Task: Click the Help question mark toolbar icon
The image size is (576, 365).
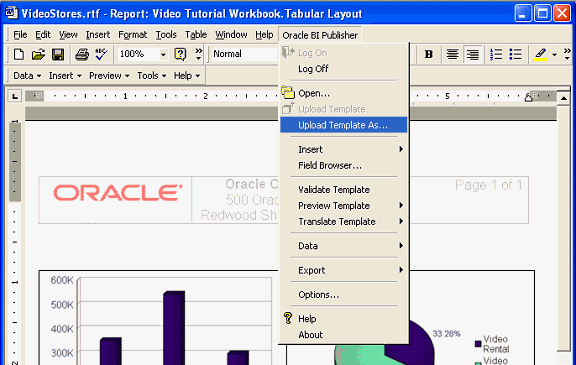Action: [180, 54]
